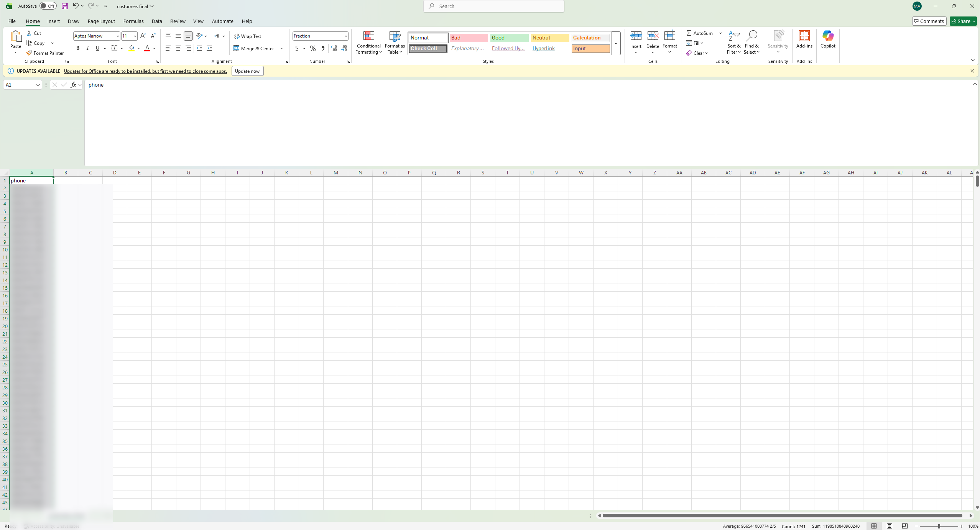980x530 pixels.
Task: Expand Merge & Center options arrow
Action: click(x=281, y=48)
